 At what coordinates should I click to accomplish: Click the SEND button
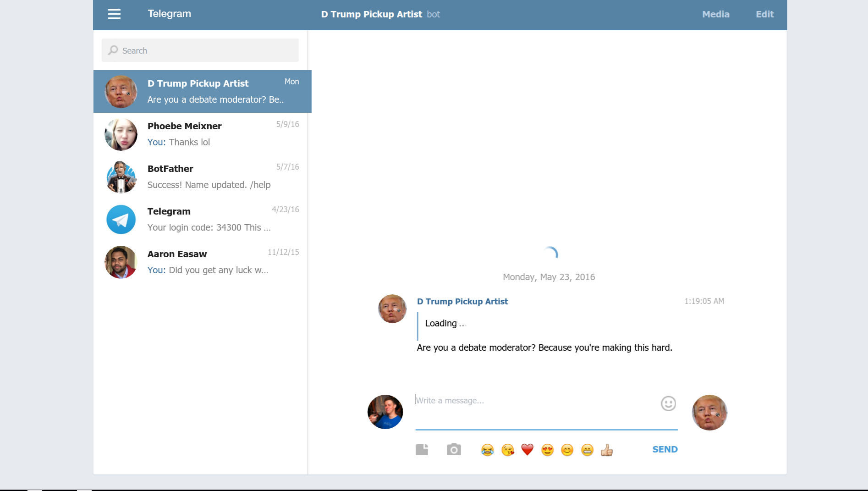pyautogui.click(x=665, y=449)
